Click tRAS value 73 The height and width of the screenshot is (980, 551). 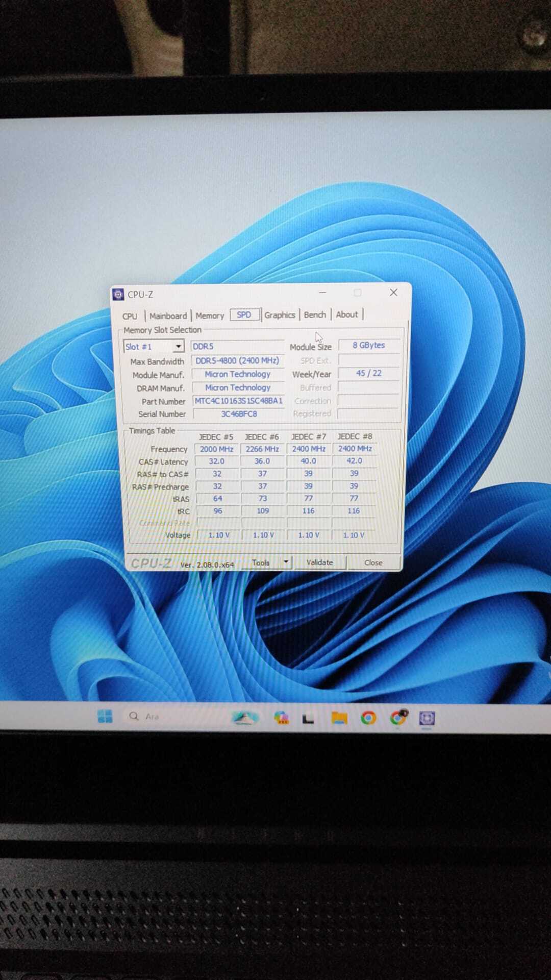(263, 498)
